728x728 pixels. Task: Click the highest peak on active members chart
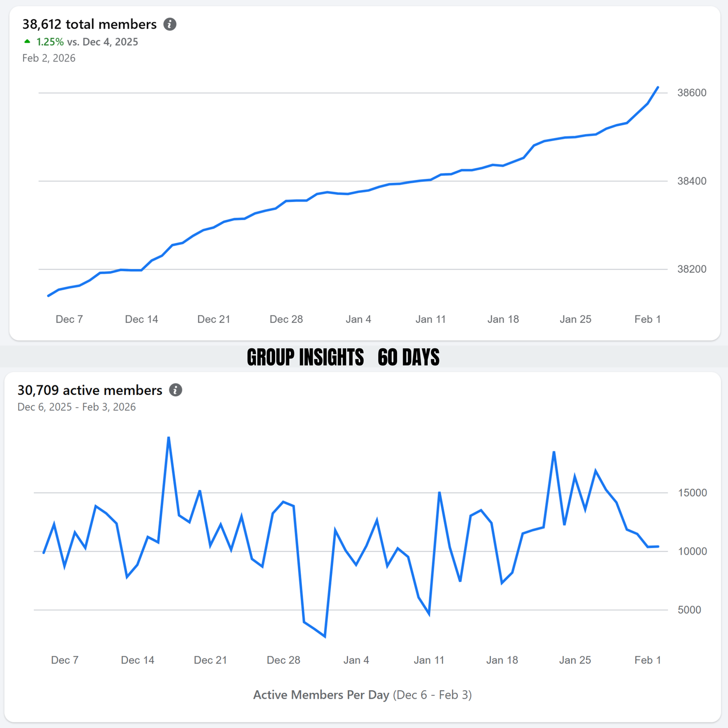pos(169,437)
